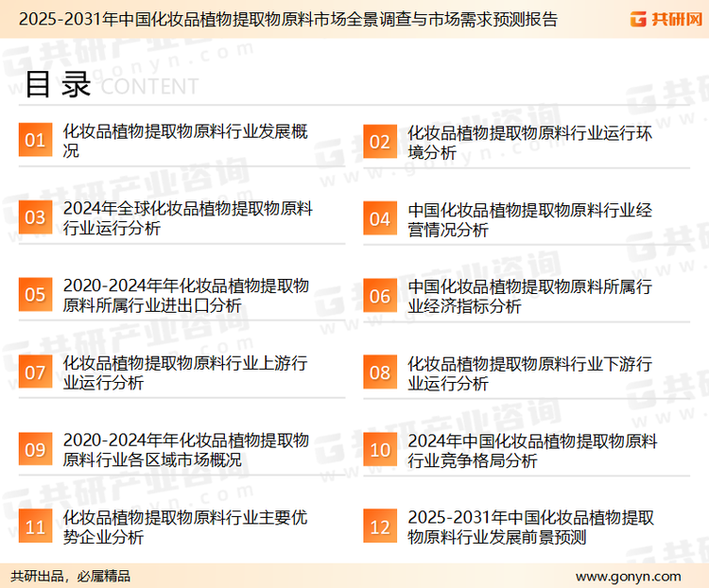Click the orange 07 number badge

coord(35,372)
